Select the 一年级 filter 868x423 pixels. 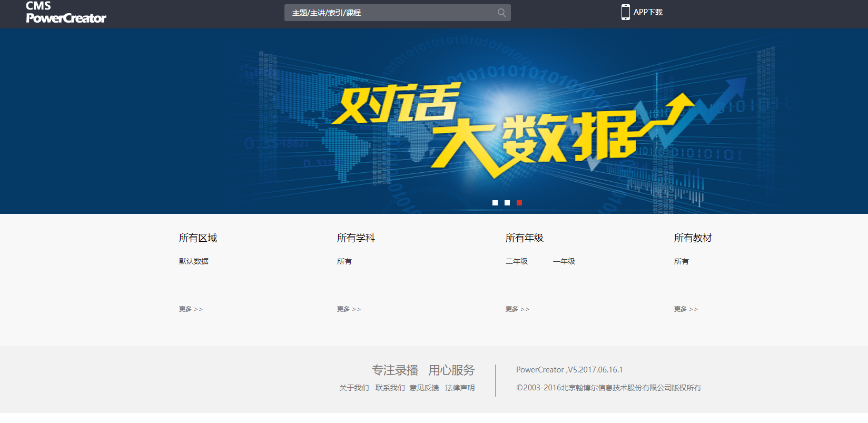tap(564, 261)
